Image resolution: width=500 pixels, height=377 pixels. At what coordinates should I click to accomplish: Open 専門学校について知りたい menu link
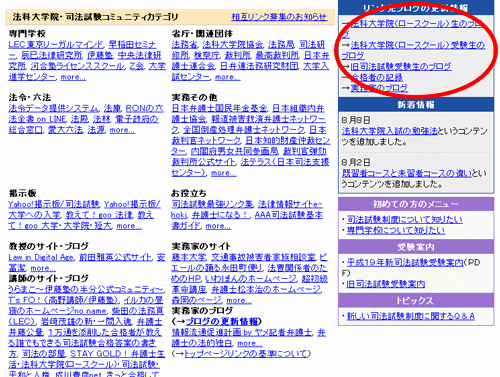(x=396, y=230)
